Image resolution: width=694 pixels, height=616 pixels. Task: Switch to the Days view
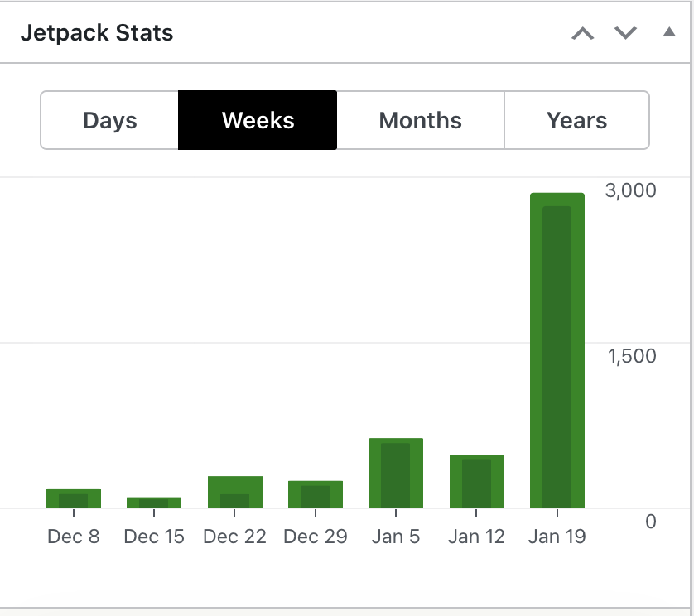(109, 121)
